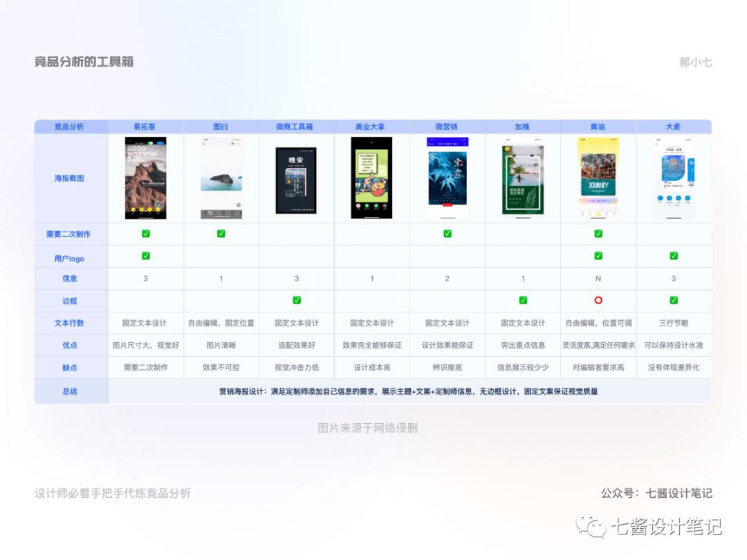Click the 大麦 poster screenshot thumbnail
This screenshot has height=560, width=747.
tap(674, 178)
